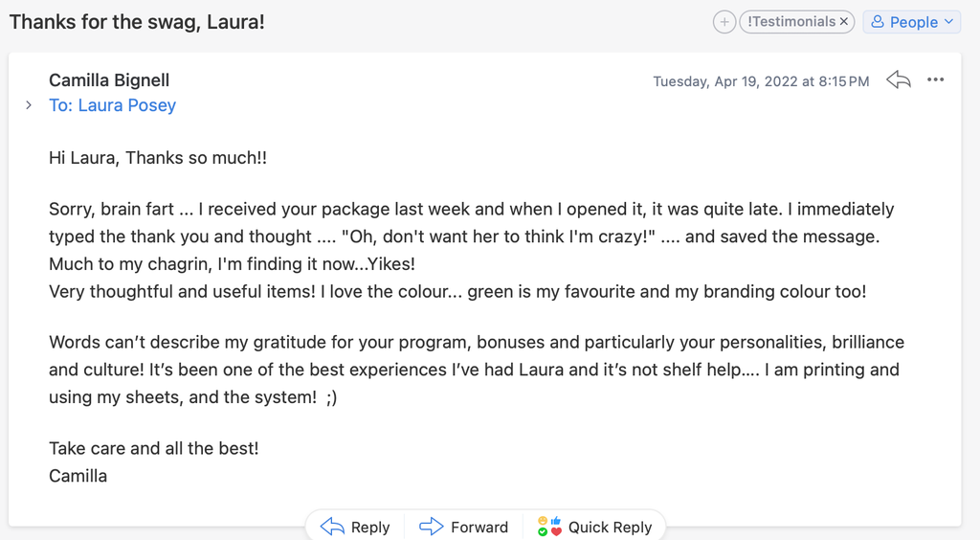Click the closing line 'Take care and all the best!'
Image resolution: width=980 pixels, height=540 pixels.
tap(154, 448)
